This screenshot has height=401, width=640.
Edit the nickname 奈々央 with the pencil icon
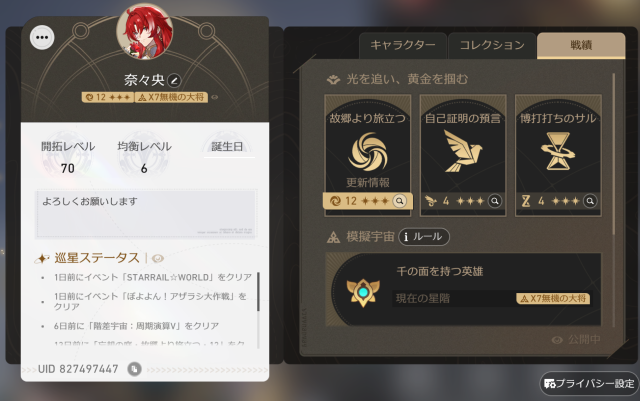(x=174, y=80)
